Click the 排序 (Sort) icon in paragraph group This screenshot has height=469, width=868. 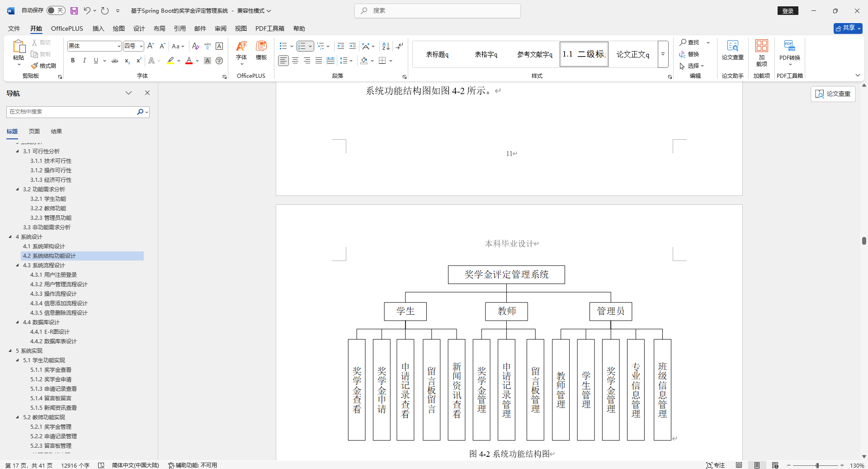click(x=385, y=46)
